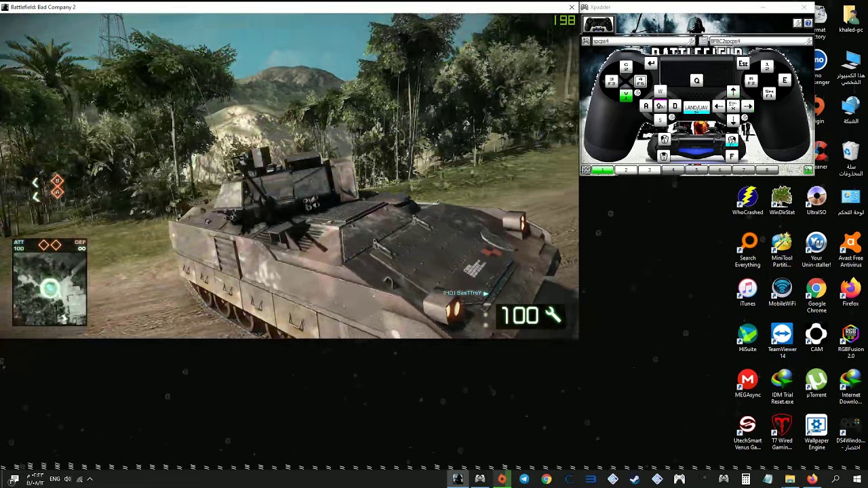Viewport: 868px width, 488px height.
Task: Click the Battlefield minimap in game window
Action: pos(50,289)
